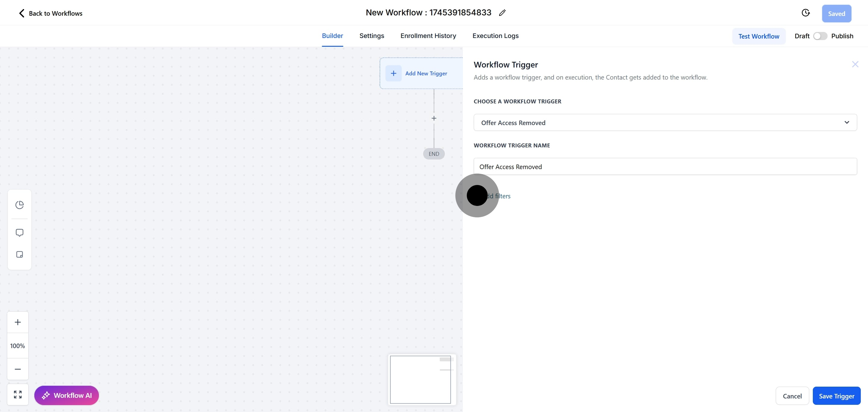The width and height of the screenshot is (868, 412).
Task: Click the canvas minimap thumbnail
Action: 420,379
